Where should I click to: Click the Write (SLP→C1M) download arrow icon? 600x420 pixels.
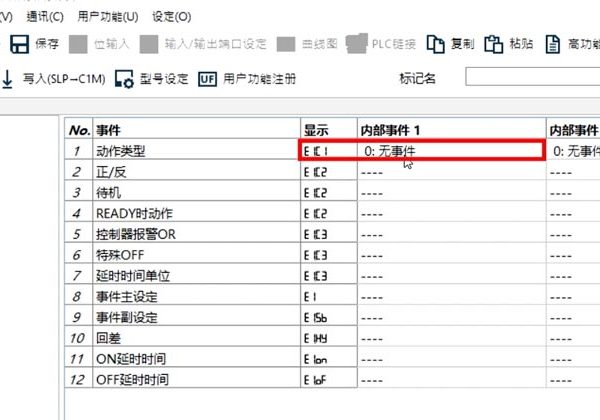click(x=7, y=78)
